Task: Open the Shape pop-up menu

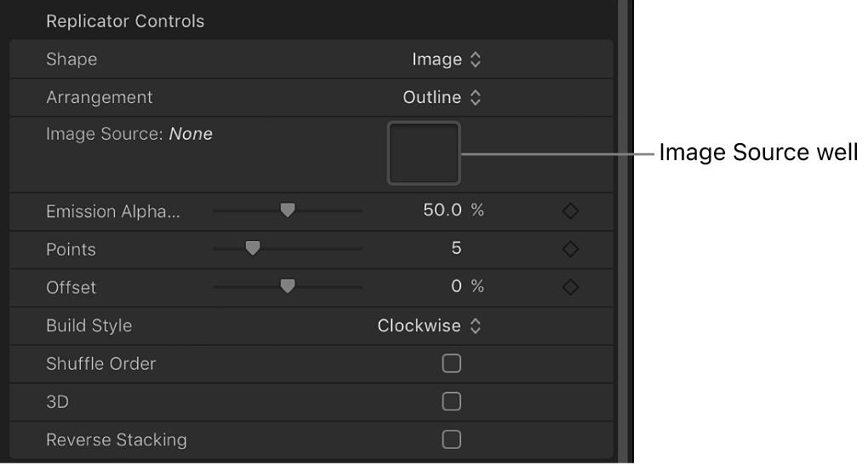Action: click(x=446, y=60)
